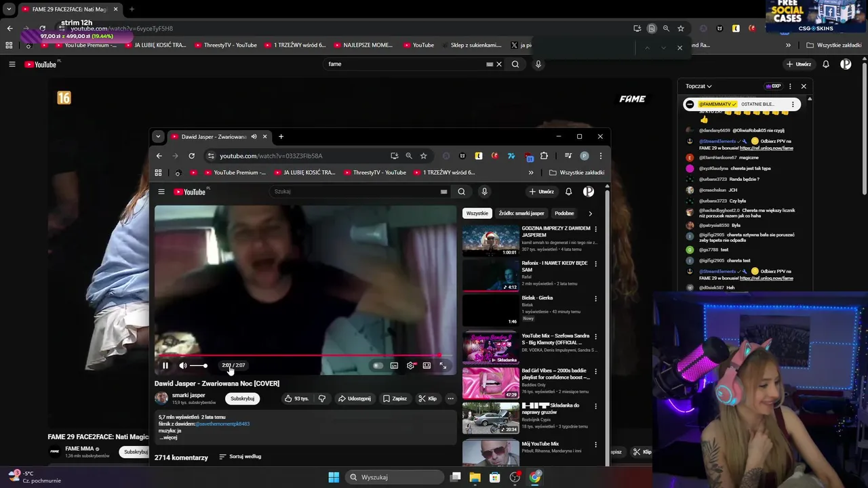Click search magnifier next to Szukaj
This screenshot has width=868, height=488.
pos(461,192)
